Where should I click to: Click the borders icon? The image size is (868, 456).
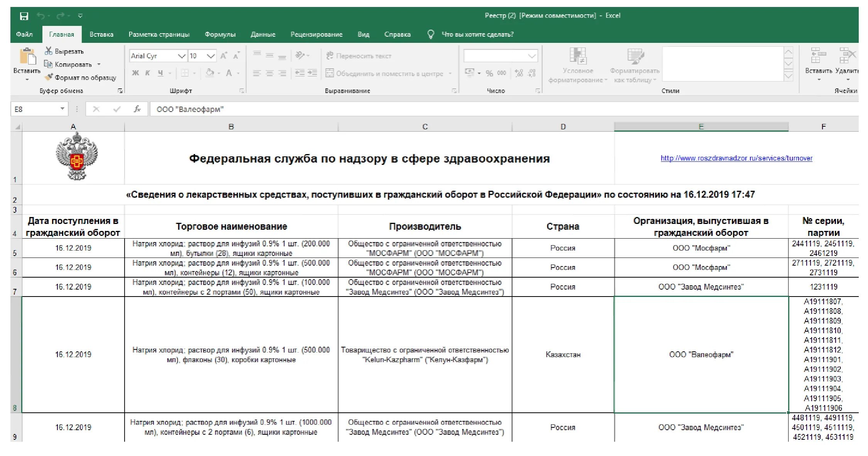(185, 73)
